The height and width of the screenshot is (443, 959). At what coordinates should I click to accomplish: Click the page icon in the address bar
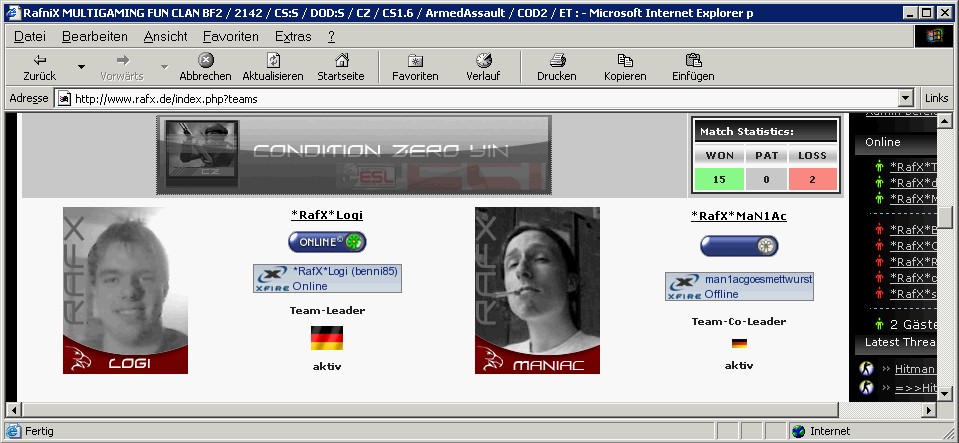[x=64, y=99]
